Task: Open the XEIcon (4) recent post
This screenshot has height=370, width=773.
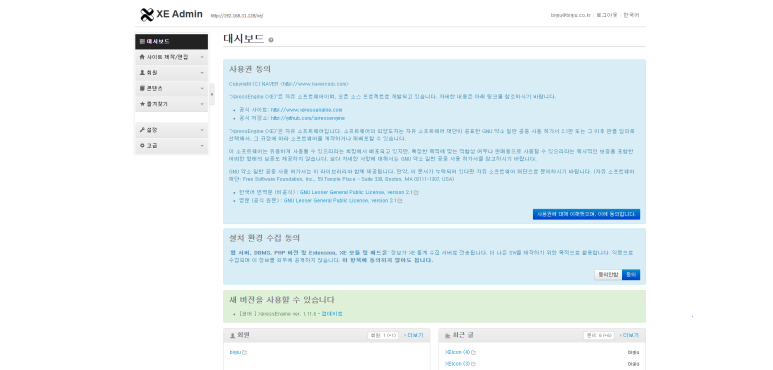Action: 457,352
